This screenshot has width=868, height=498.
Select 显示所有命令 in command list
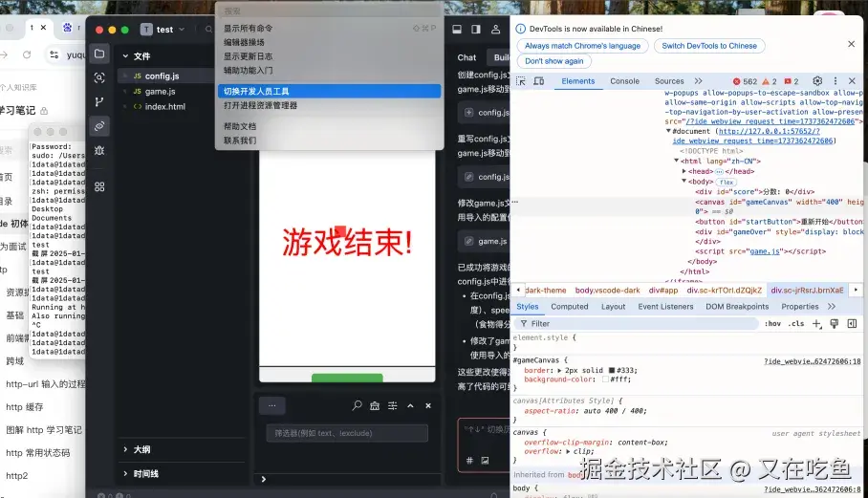coord(330,29)
